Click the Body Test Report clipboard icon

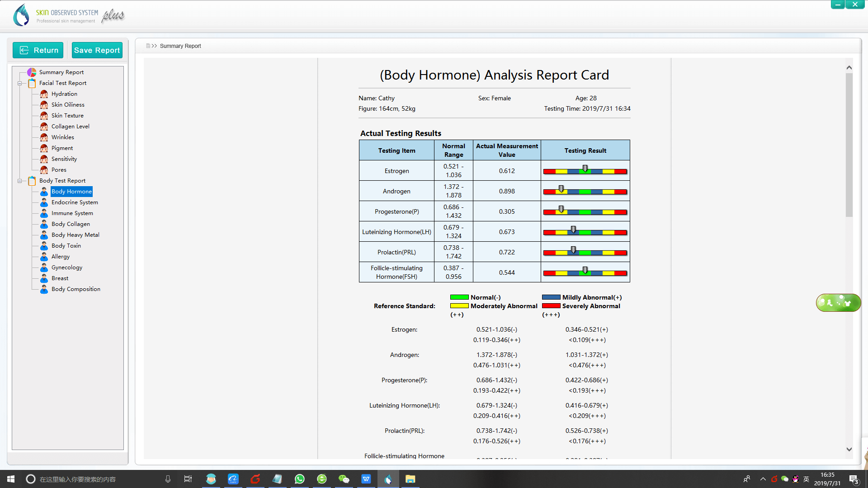point(32,181)
